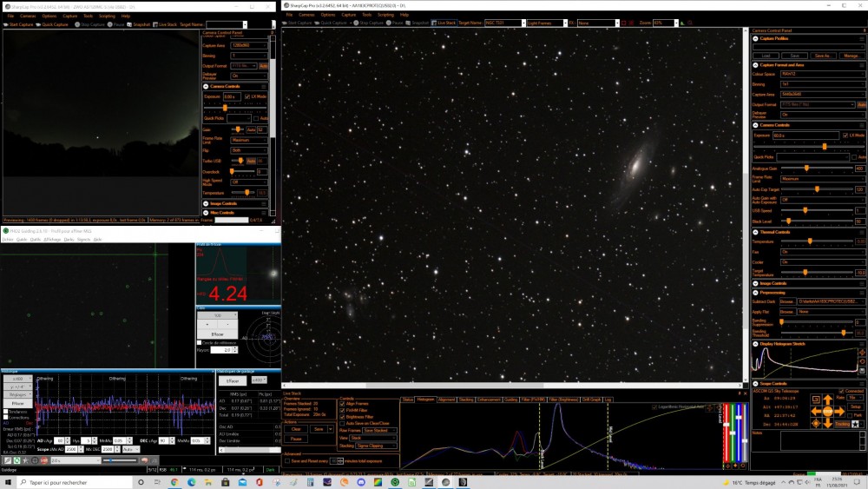Image resolution: width=868 pixels, height=489 pixels.
Task: Open Scripting menu in right SharpCap
Action: pyautogui.click(x=385, y=15)
